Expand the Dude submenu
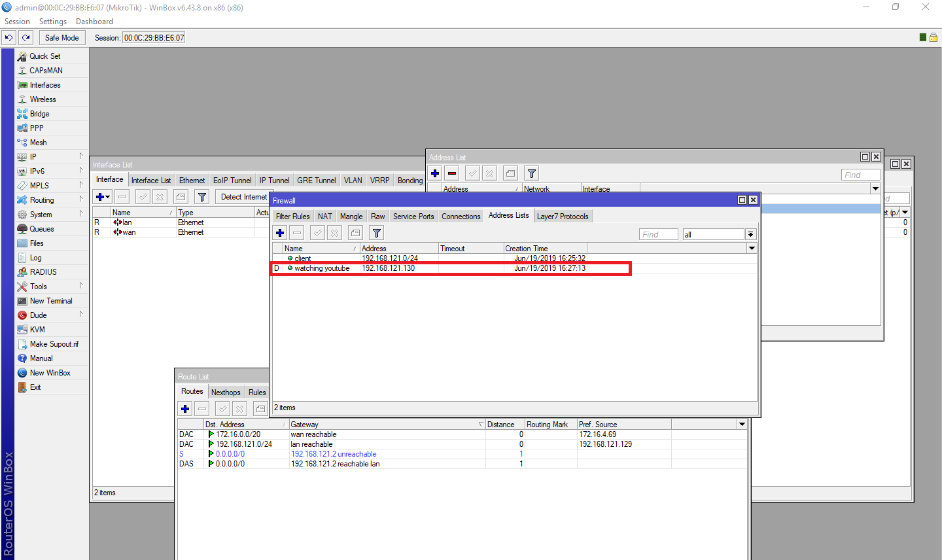Image resolution: width=942 pixels, height=560 pixels. click(x=52, y=315)
